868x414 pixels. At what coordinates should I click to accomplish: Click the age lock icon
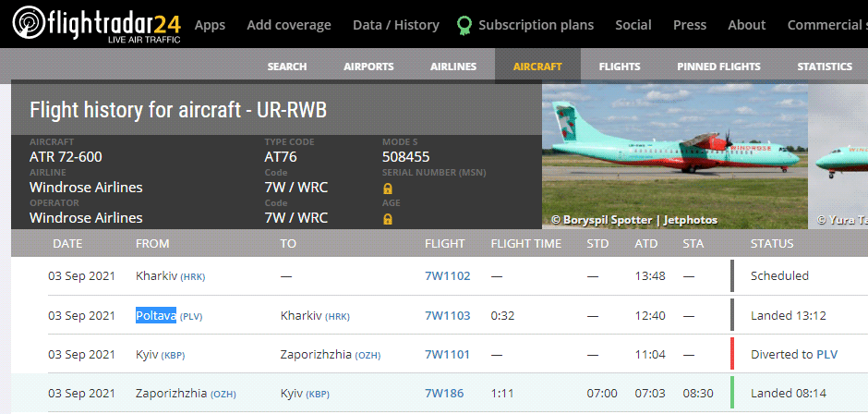click(x=388, y=219)
